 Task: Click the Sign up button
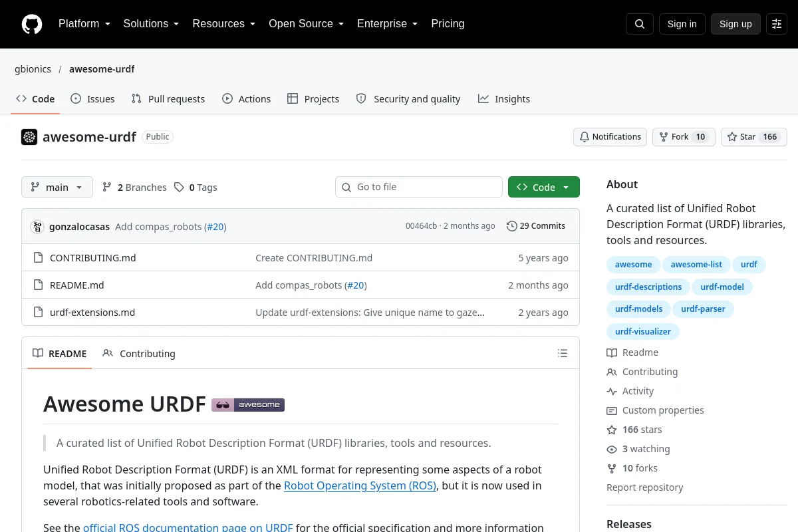point(735,24)
